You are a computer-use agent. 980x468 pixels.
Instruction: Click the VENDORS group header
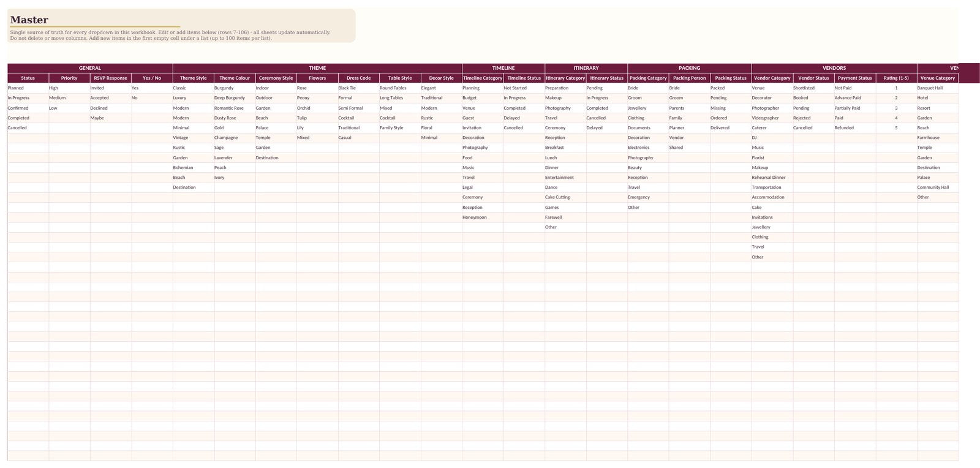834,68
